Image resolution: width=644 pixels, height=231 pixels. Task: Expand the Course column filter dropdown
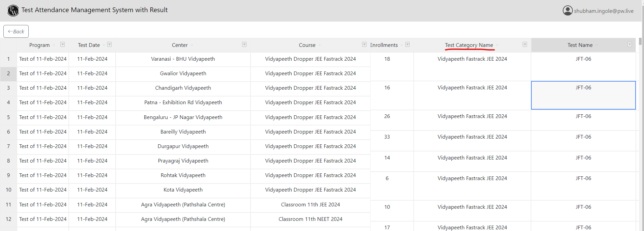[364, 45]
